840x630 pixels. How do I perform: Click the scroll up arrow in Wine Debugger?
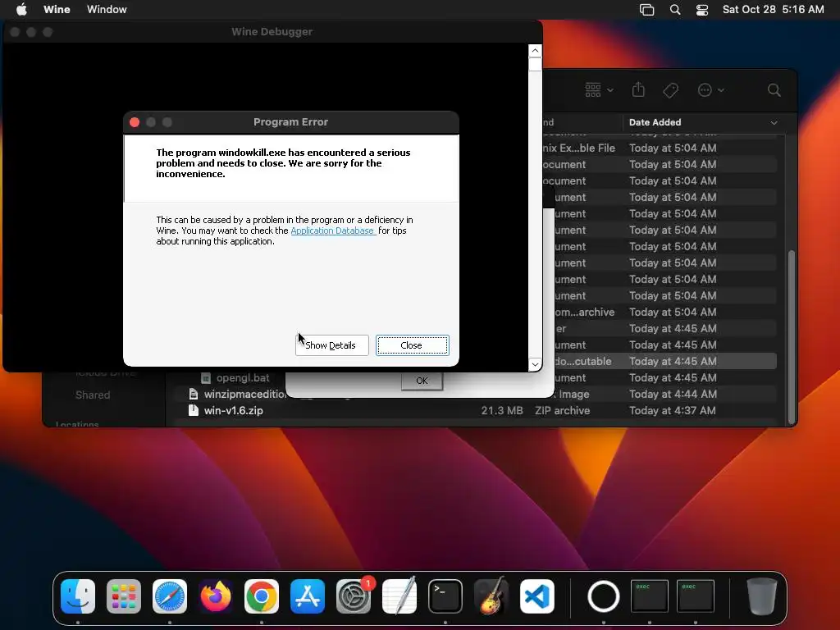pyautogui.click(x=535, y=51)
